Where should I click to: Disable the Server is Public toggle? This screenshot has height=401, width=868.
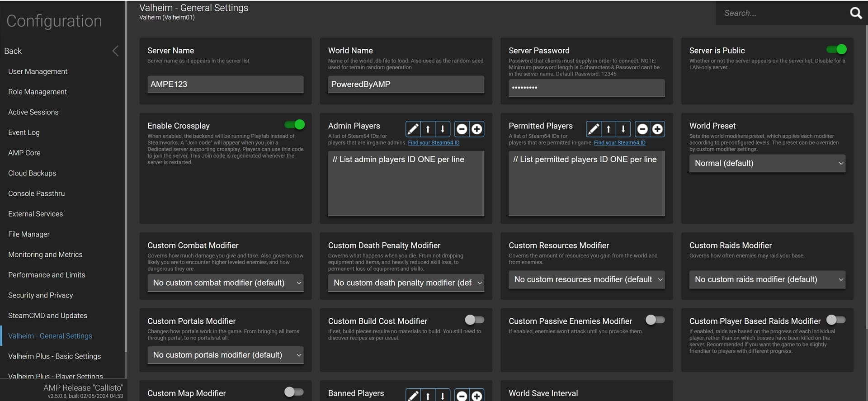(836, 49)
